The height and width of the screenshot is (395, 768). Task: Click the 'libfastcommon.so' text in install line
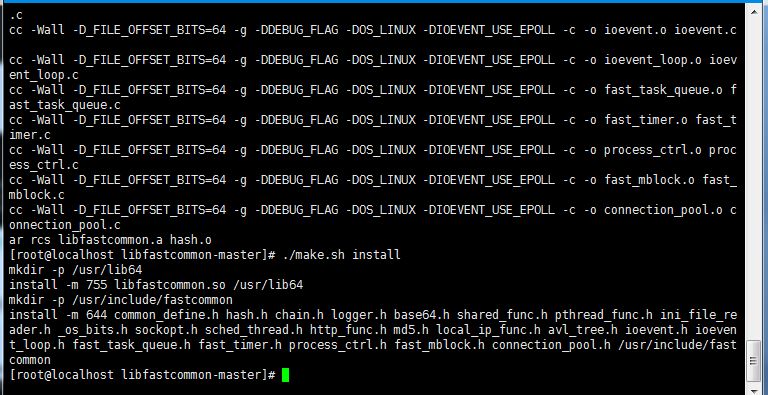(169, 285)
